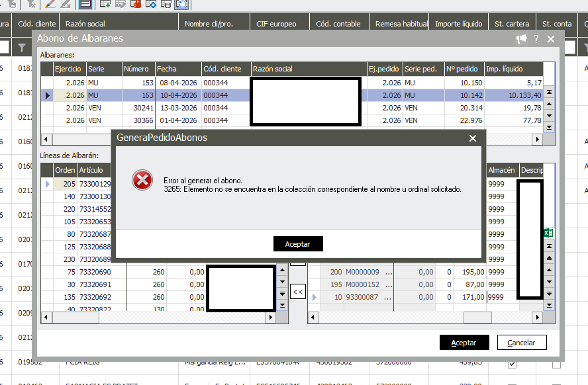This screenshot has width=588, height=385.
Task: Toggle the checked St. cartera checkbox
Action: [512, 364]
